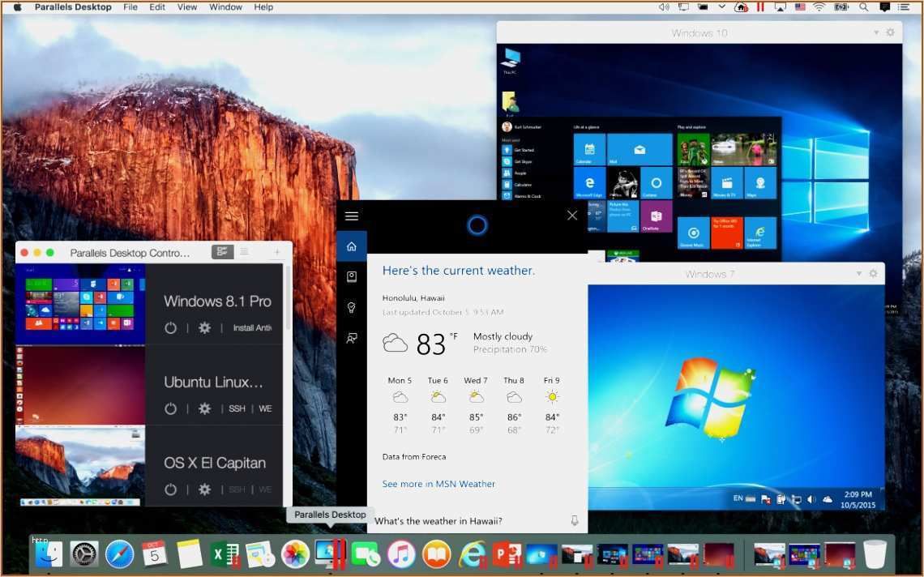Click Parallels Desktop icon in Dock
Viewport: 924px width, 577px height.
coord(330,554)
